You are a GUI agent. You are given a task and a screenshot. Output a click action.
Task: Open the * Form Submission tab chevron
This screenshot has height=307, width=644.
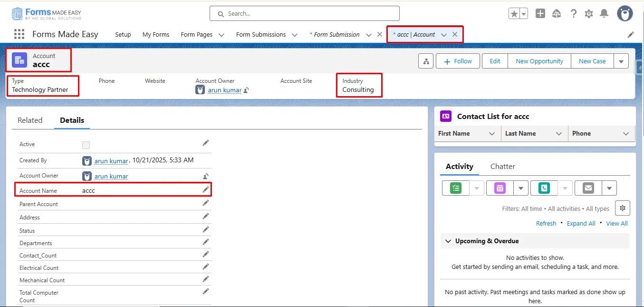click(x=369, y=35)
